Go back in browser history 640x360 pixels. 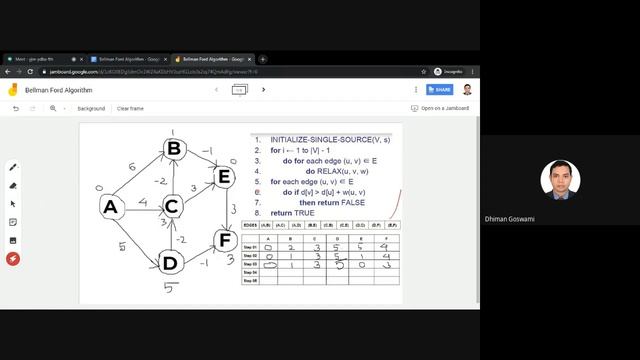[8, 72]
